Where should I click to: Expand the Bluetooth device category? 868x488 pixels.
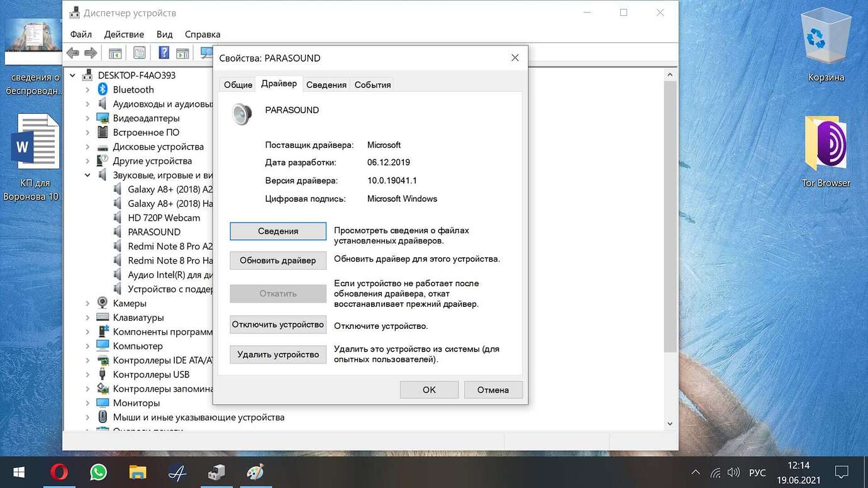87,90
